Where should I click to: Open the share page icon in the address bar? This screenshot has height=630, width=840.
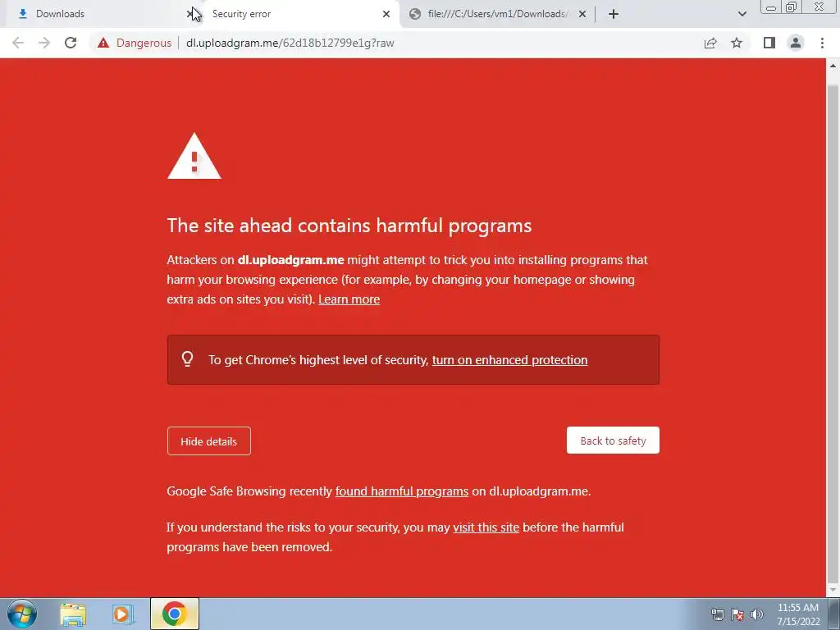click(710, 43)
